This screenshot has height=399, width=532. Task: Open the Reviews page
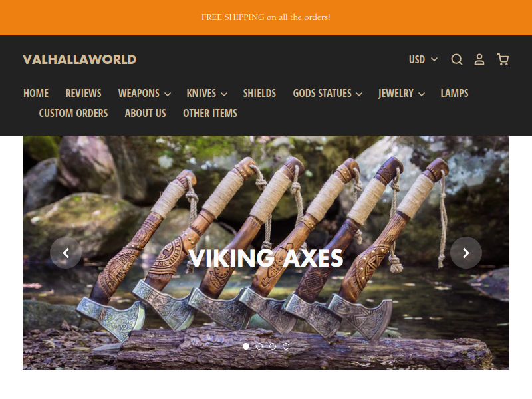point(84,93)
